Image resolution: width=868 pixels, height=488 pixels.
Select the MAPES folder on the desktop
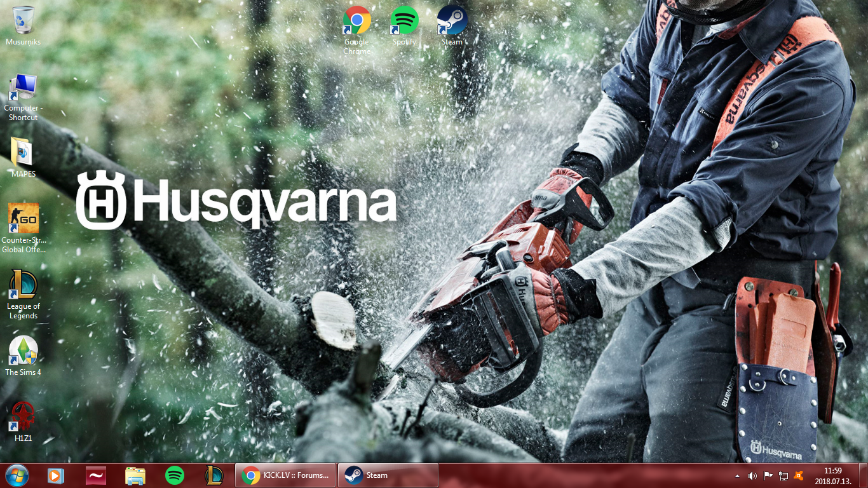pos(23,158)
